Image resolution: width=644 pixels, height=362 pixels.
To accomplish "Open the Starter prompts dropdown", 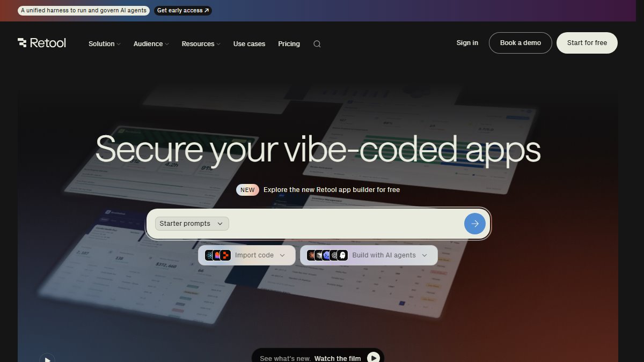I will tap(192, 224).
